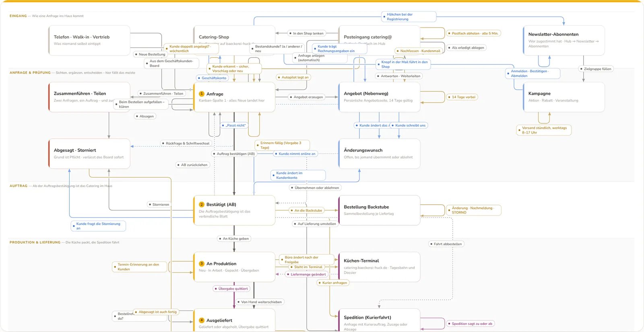This screenshot has height=332, width=644.
Task: Click the "Stornieren" edge label
Action: 159,205
